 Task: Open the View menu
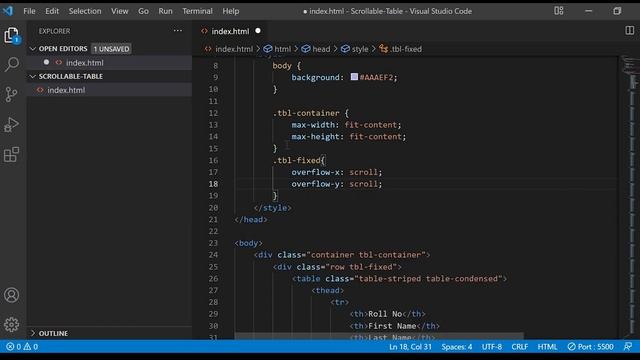[120, 11]
